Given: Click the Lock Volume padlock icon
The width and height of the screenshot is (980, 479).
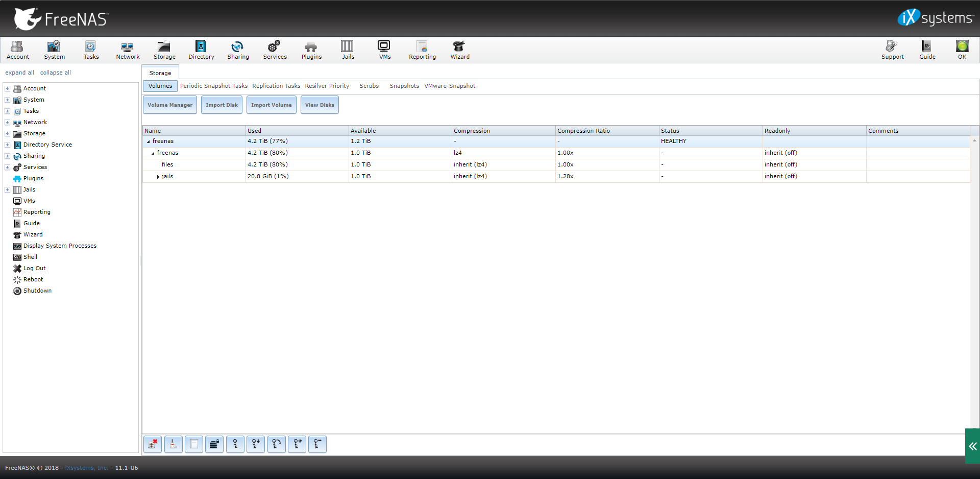Looking at the screenshot, I should tap(214, 444).
